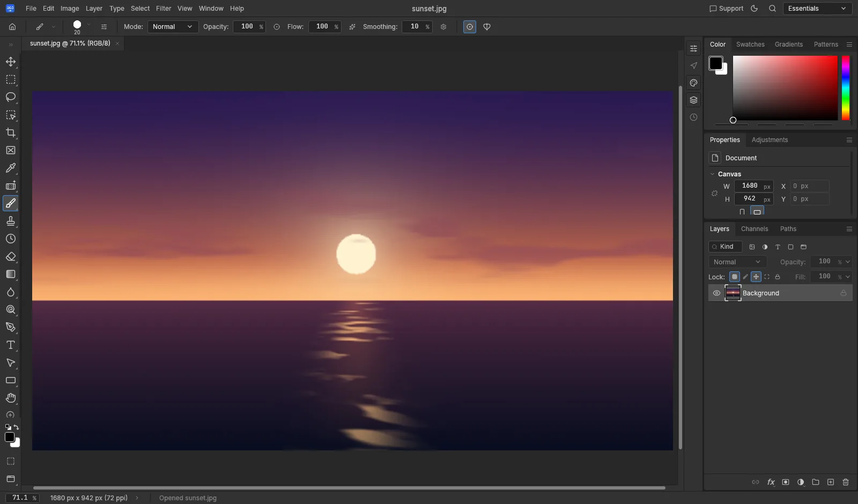Select the Hand tool
858x504 pixels.
[11, 398]
